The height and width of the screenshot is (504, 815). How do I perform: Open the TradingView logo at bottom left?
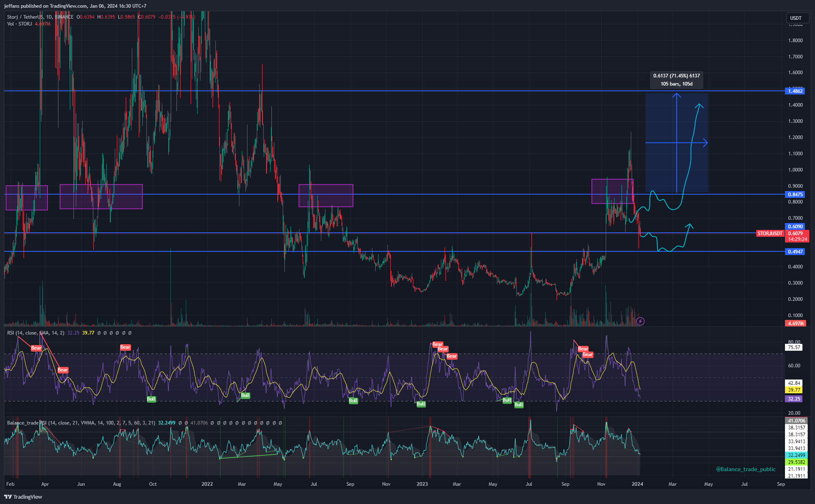pos(23,497)
